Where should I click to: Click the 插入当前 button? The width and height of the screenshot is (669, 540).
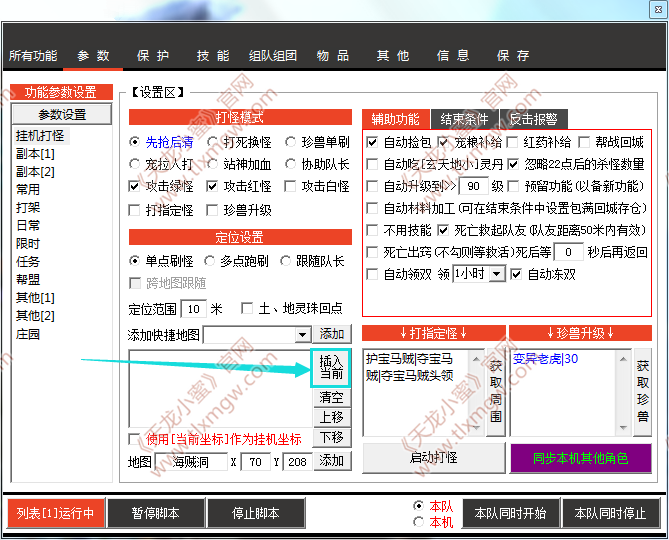(x=331, y=368)
